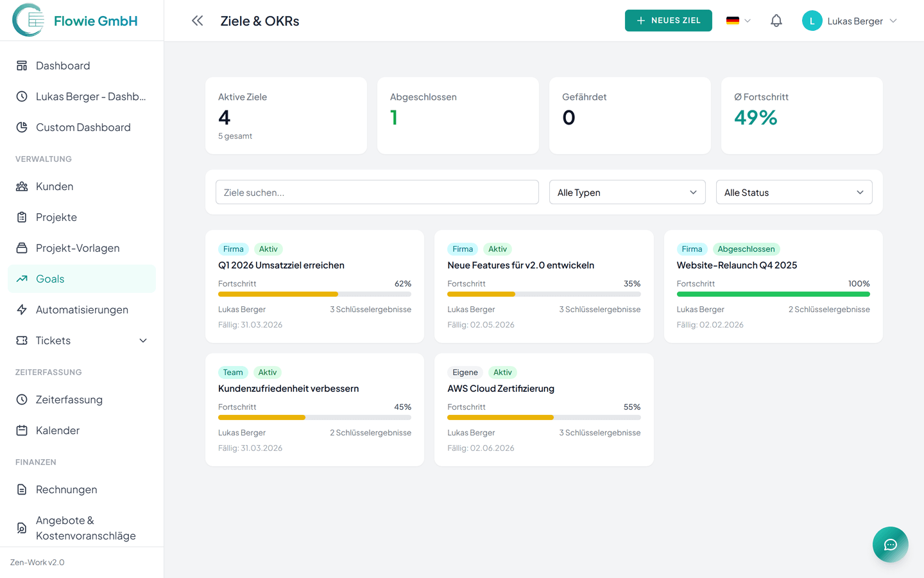This screenshot has height=578, width=924.
Task: Open the Alle Status filter dropdown
Action: 794,192
